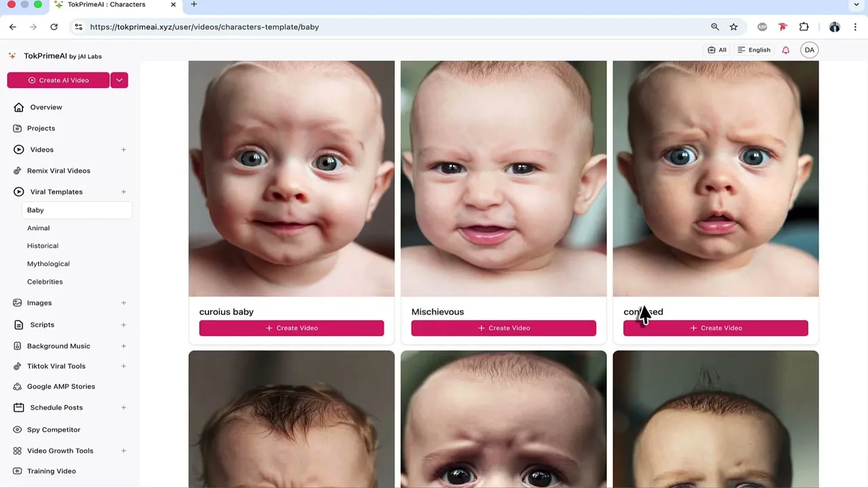The height and width of the screenshot is (488, 868).
Task: Expand the Videos submenu plus
Action: point(123,149)
